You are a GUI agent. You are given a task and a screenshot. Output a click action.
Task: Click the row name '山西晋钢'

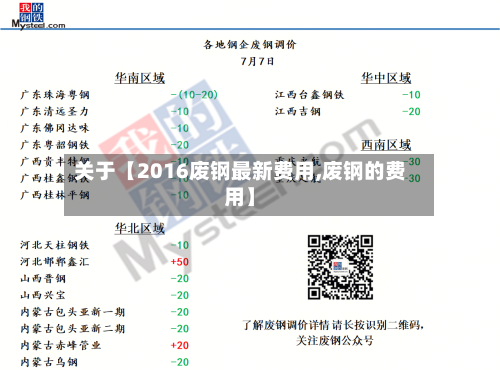pos(43,279)
